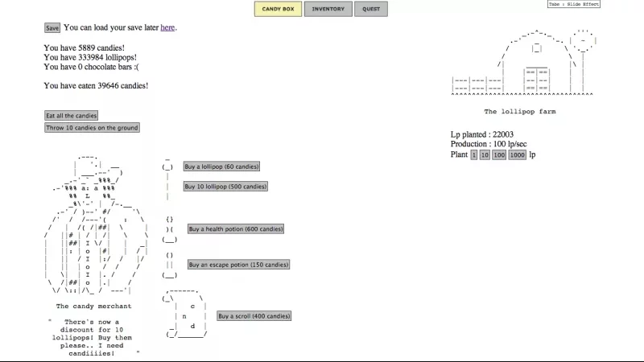Click the 'Lp planted : 22003' text
This screenshot has width=644, height=362.
pyautogui.click(x=481, y=134)
